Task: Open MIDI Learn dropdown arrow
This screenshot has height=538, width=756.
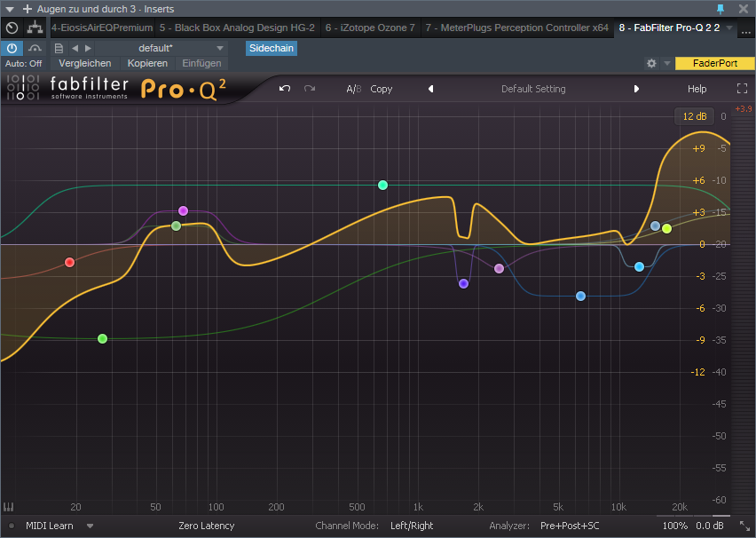Action: pyautogui.click(x=90, y=526)
